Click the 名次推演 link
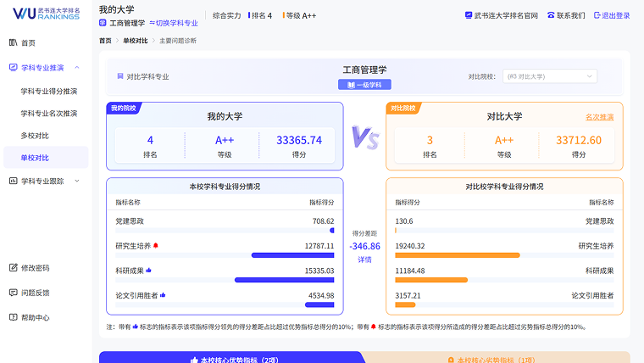 click(599, 117)
